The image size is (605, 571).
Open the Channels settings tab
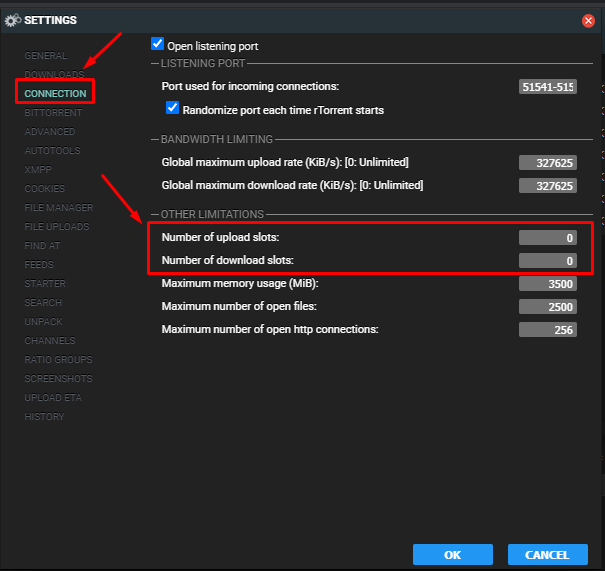50,341
